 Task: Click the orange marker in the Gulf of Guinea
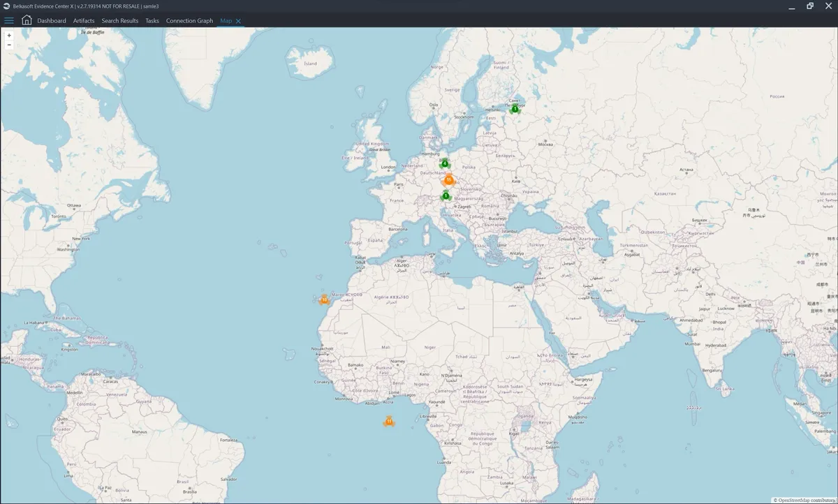click(x=389, y=421)
